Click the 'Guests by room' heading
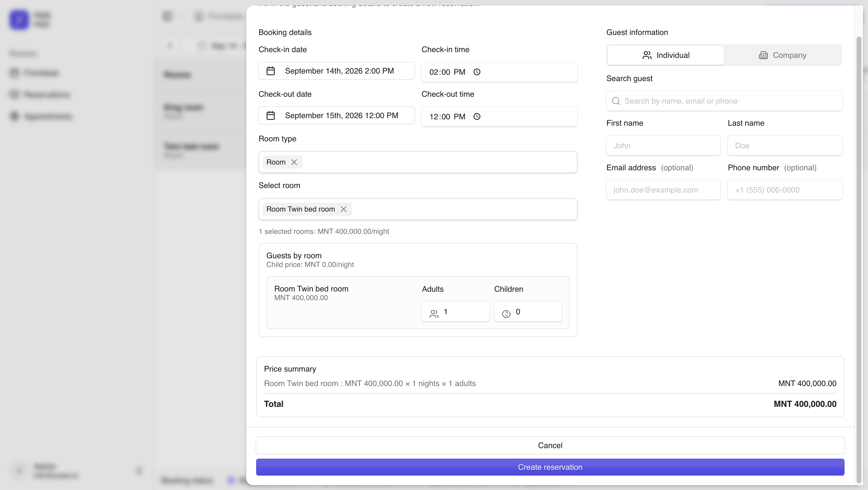Screen dimensions: 868x490 pyautogui.click(x=294, y=256)
